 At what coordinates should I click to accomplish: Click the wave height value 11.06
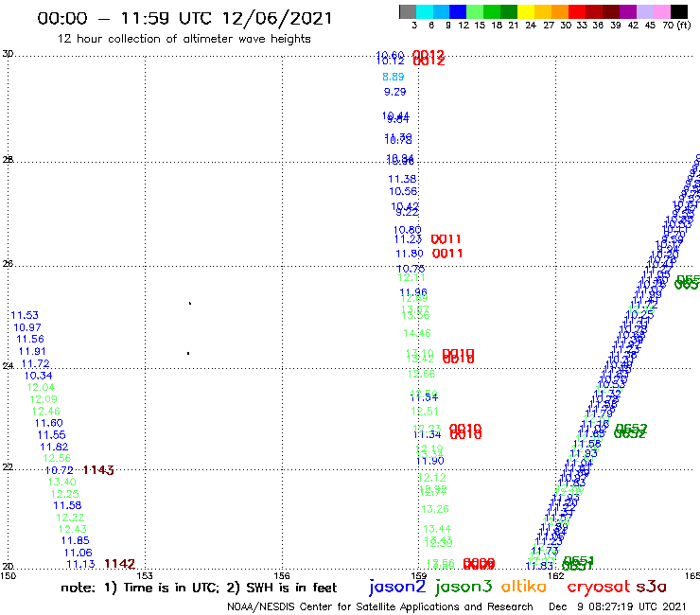click(x=78, y=553)
